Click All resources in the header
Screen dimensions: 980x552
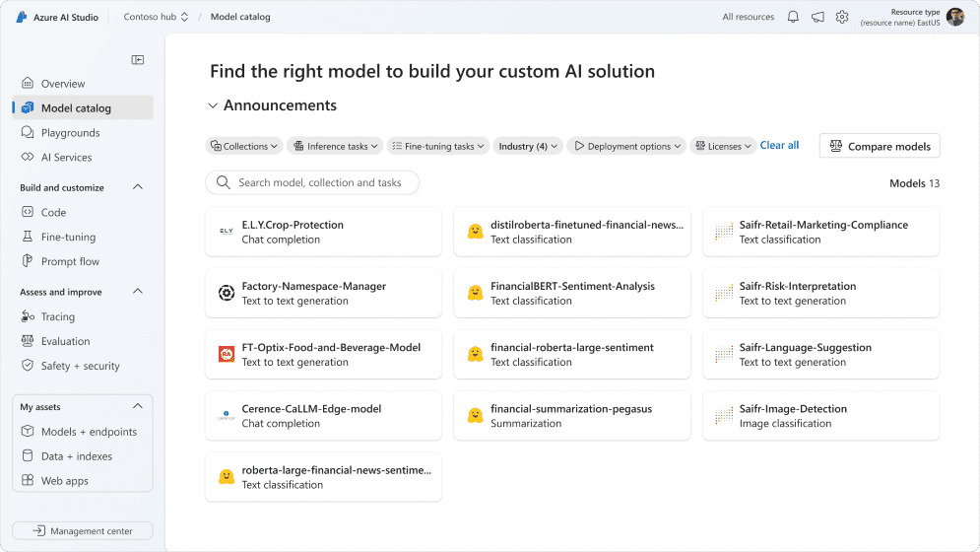[x=749, y=17]
